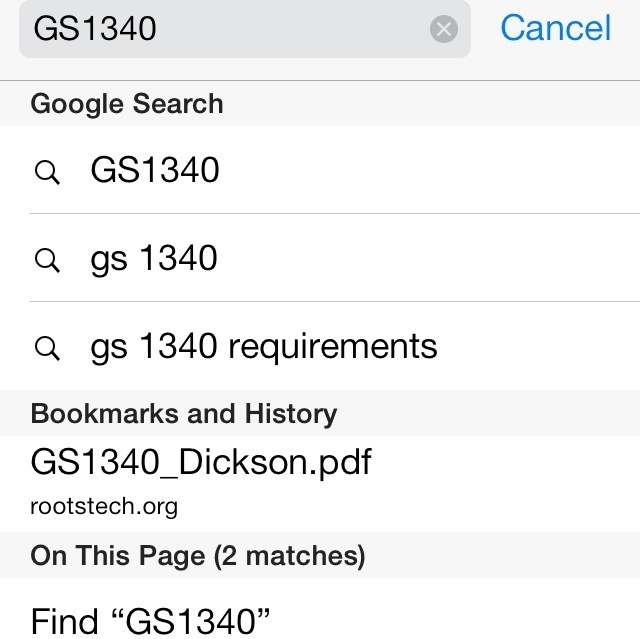Tap magnifier icon beside uppercase GS1340 suggestion
Viewport: 640px width, 639px height.
click(47, 172)
